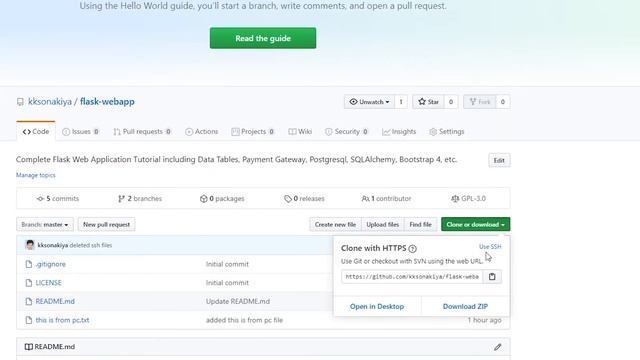Open the this is from pc.txt file
Image resolution: width=640 pixels, height=360 pixels.
coord(62,320)
